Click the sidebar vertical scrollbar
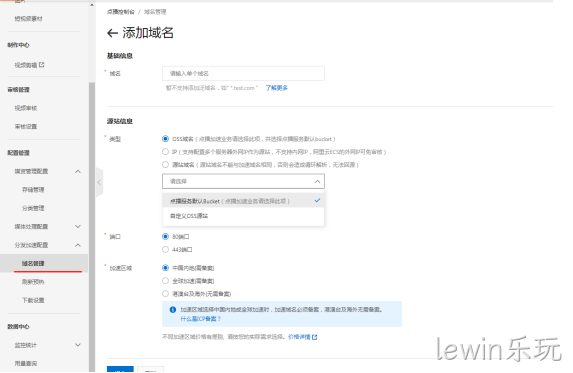The height and width of the screenshot is (373, 573). [x=92, y=227]
